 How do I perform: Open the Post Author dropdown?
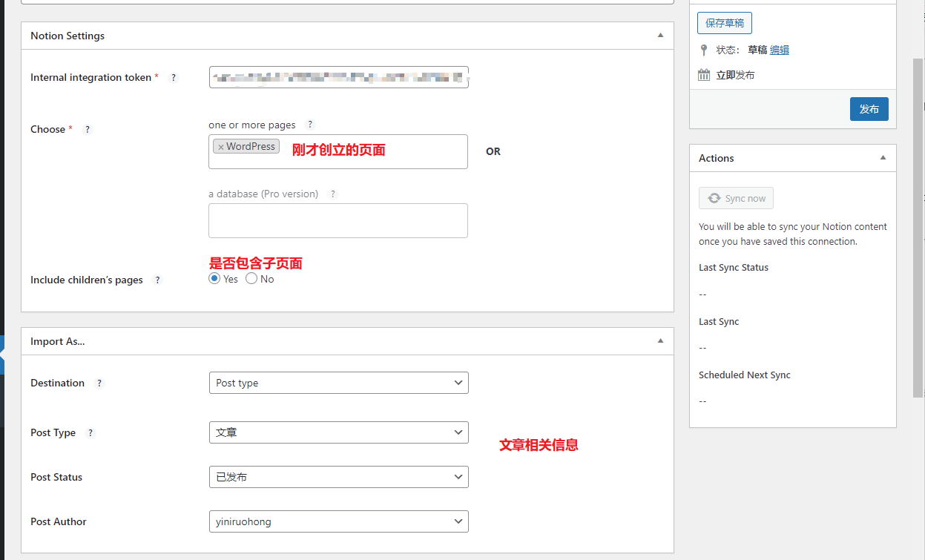tap(338, 521)
